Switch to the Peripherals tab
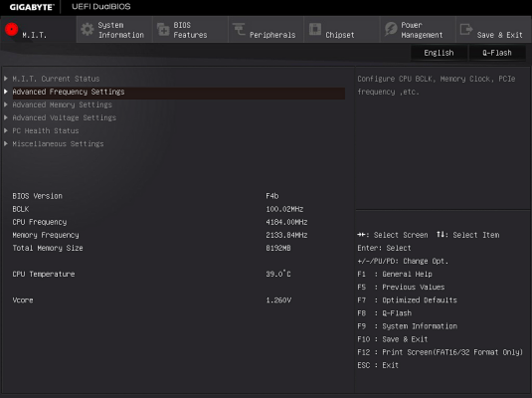The height and width of the screenshot is (398, 532). (x=266, y=30)
